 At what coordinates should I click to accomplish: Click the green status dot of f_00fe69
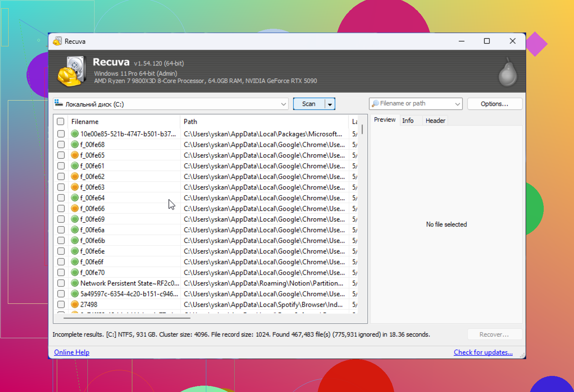click(75, 219)
